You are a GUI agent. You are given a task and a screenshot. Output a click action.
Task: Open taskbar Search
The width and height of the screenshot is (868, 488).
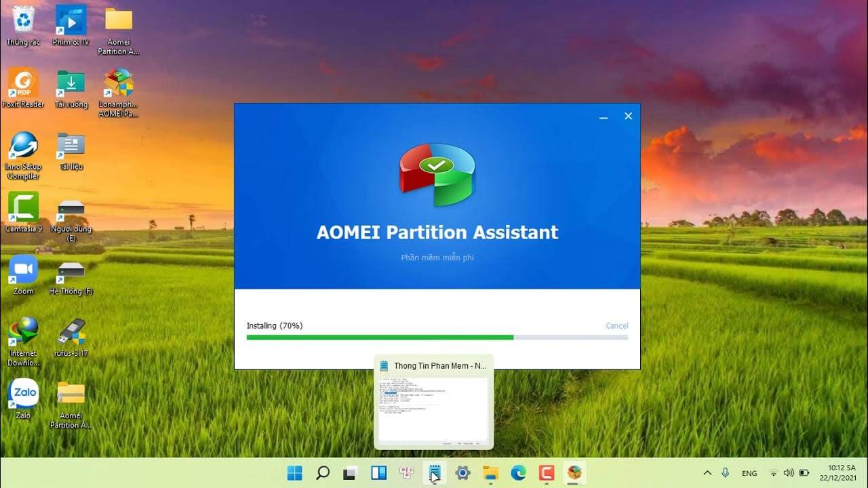coord(323,473)
